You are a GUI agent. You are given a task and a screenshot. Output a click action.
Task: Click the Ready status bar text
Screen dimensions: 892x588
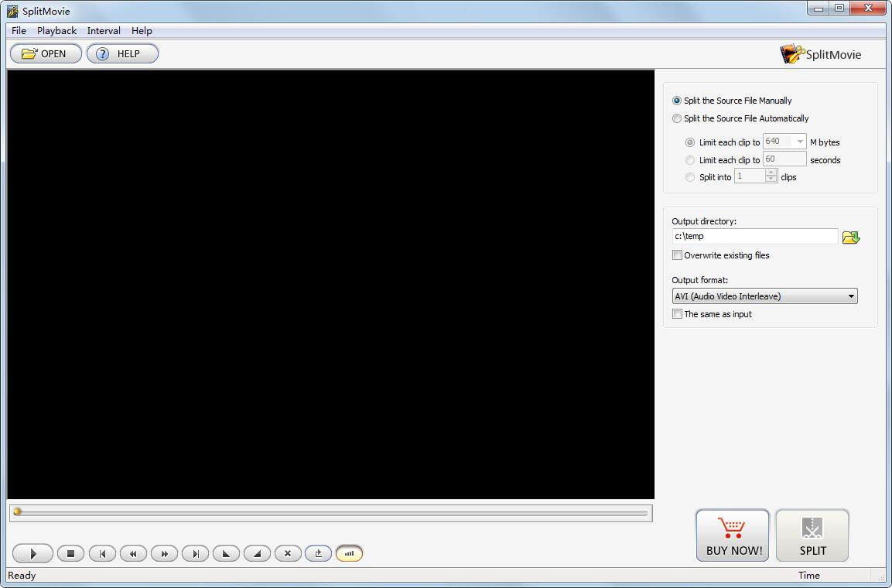pos(22,576)
